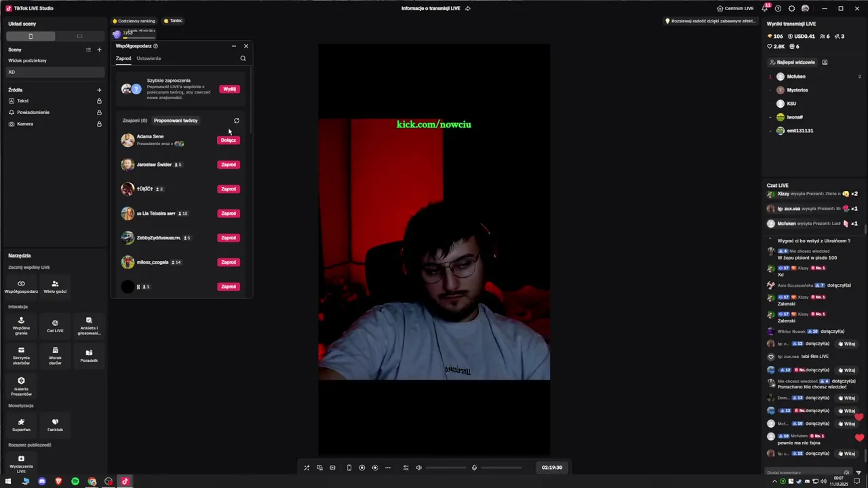The image size is (868, 488).
Task: Refresh the Proponowani twórcy list
Action: tap(237, 121)
